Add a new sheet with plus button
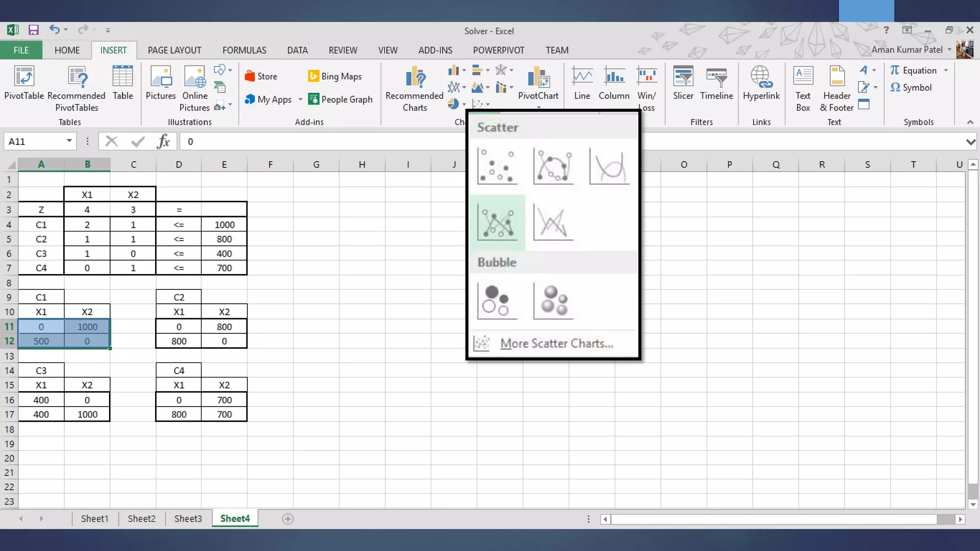 point(288,519)
